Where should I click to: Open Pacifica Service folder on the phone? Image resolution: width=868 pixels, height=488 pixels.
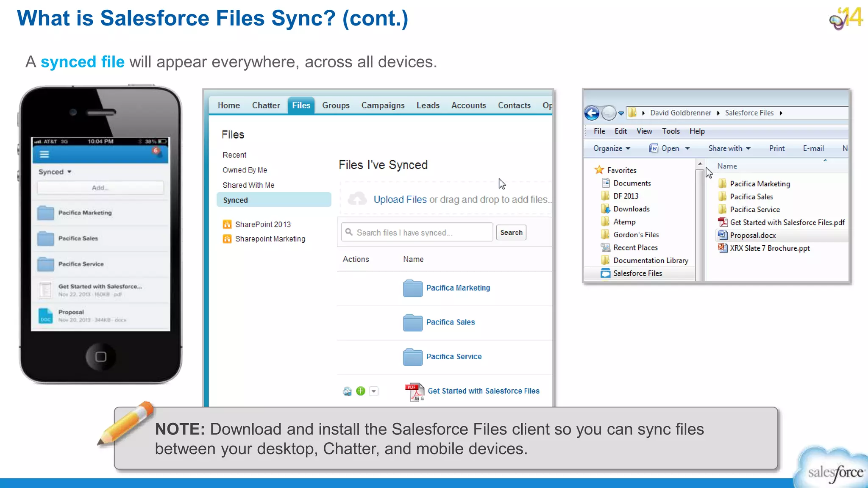click(x=100, y=264)
